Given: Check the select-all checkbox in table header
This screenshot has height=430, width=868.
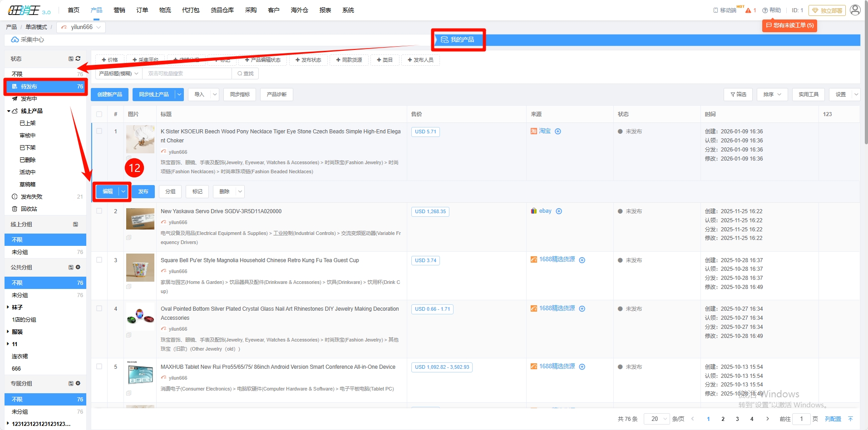Looking at the screenshot, I should pyautogui.click(x=99, y=114).
